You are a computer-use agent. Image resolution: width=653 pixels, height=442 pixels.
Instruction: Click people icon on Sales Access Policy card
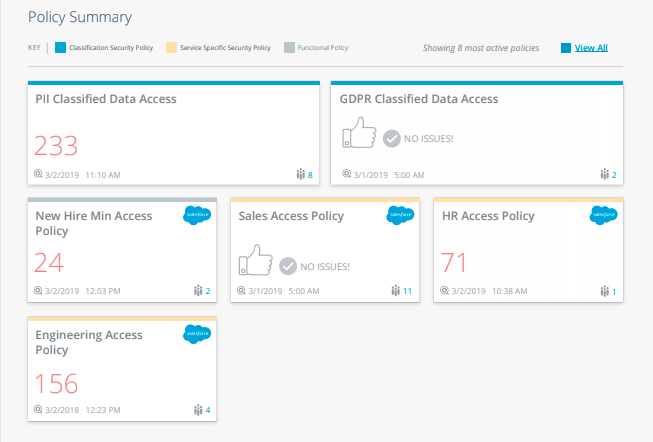395,290
